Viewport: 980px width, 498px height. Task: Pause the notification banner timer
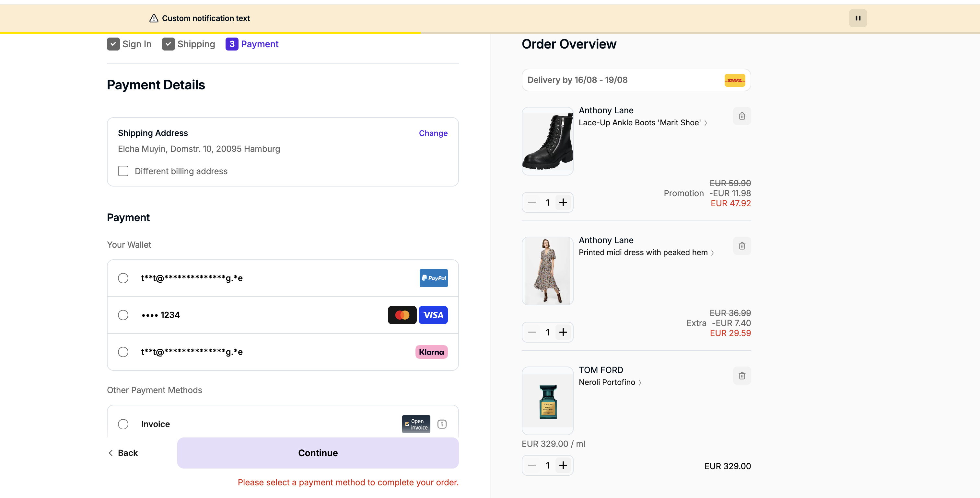(x=857, y=18)
